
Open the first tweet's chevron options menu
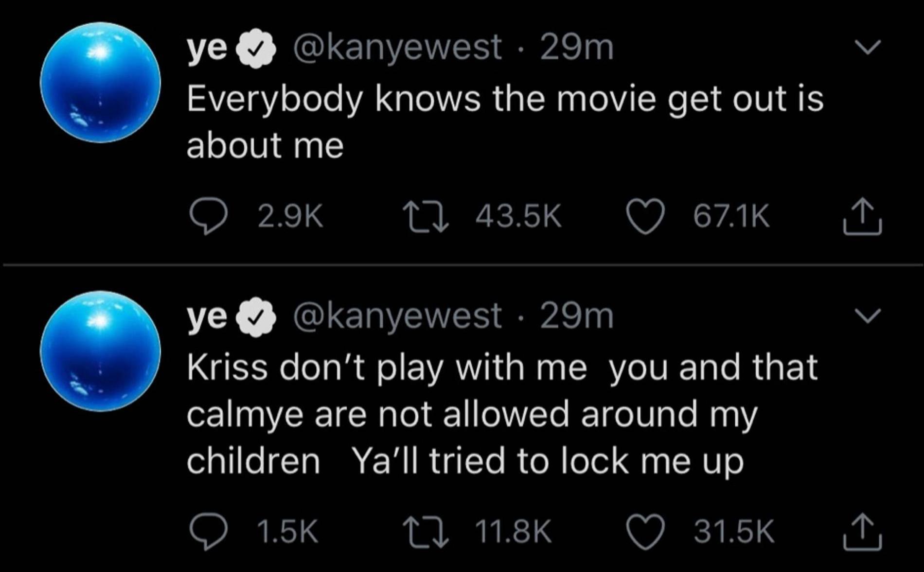tap(868, 47)
